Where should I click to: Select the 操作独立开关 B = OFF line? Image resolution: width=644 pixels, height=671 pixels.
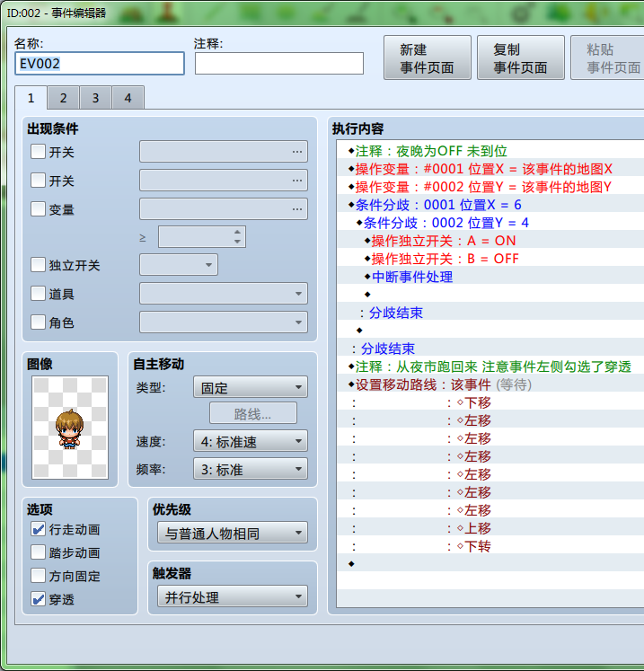[x=490, y=259]
